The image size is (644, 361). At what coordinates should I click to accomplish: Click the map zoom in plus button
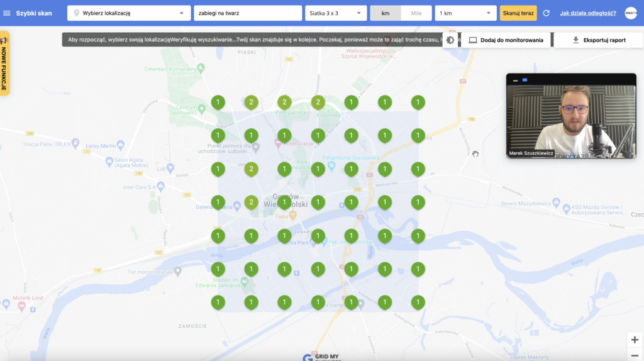634,340
